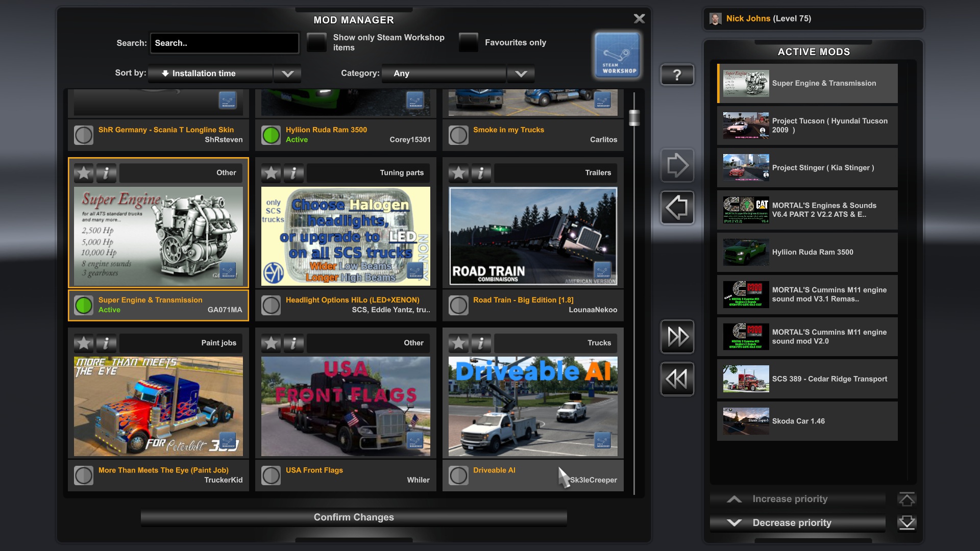Image resolution: width=980 pixels, height=551 pixels.
Task: Click the right arrow to activate mod
Action: [677, 165]
